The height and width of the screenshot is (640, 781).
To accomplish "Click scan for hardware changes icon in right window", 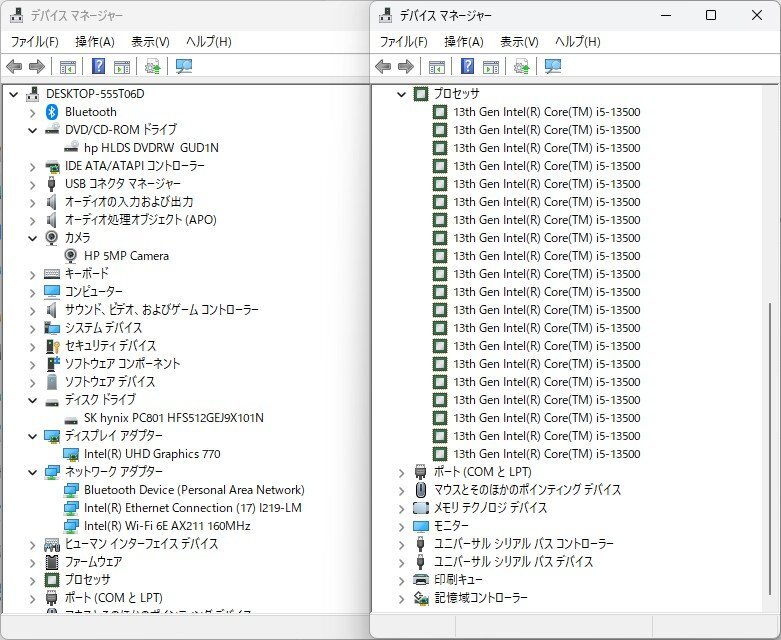I will [553, 66].
